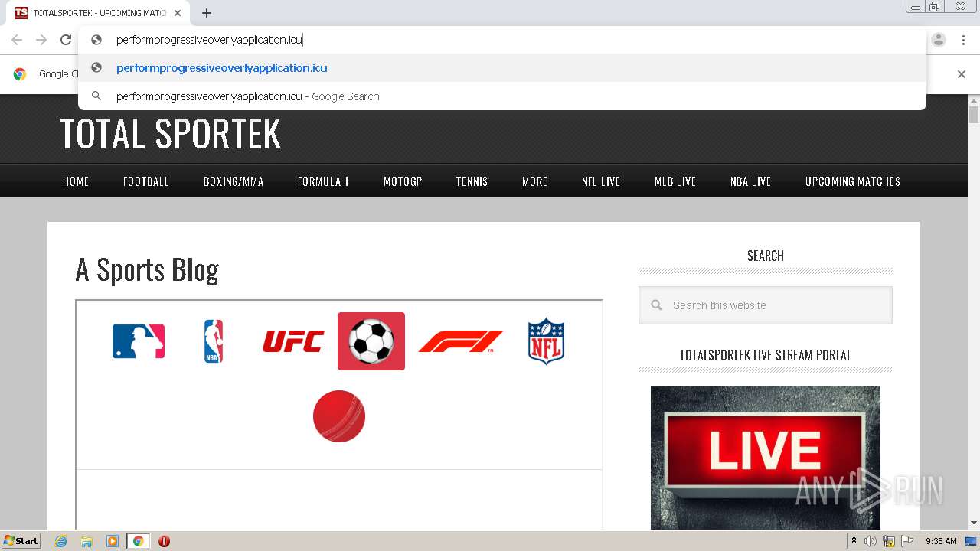
Task: Open a new tab with the plus button
Action: tap(207, 13)
